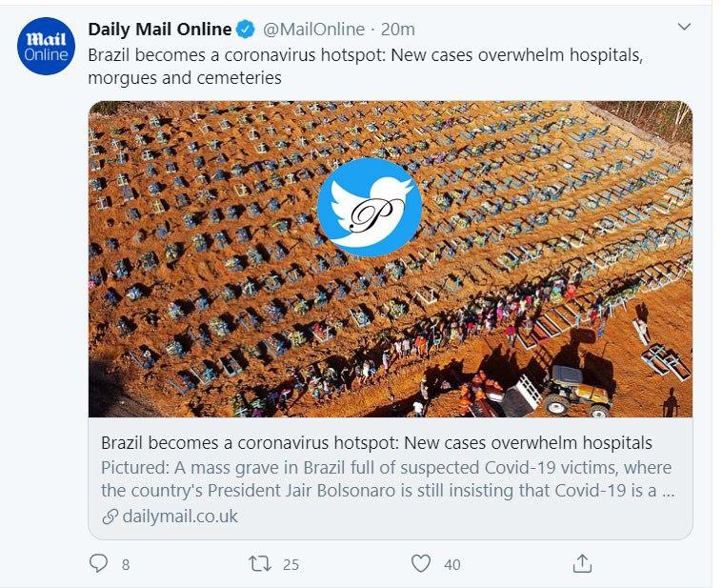722x588 pixels.
Task: Click the chain link icon
Action: pyautogui.click(x=110, y=517)
